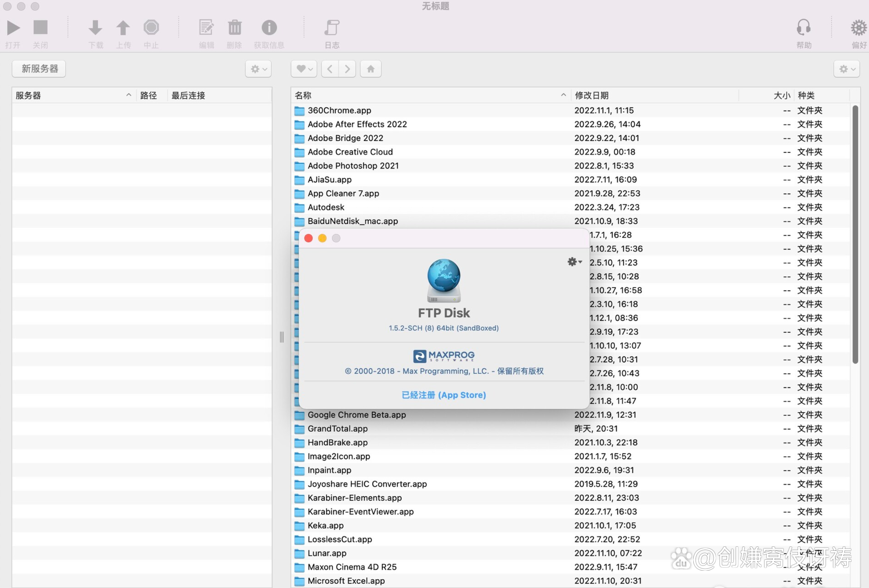Click folder icon of Autodesk
The width and height of the screenshot is (869, 588).
pyautogui.click(x=299, y=208)
